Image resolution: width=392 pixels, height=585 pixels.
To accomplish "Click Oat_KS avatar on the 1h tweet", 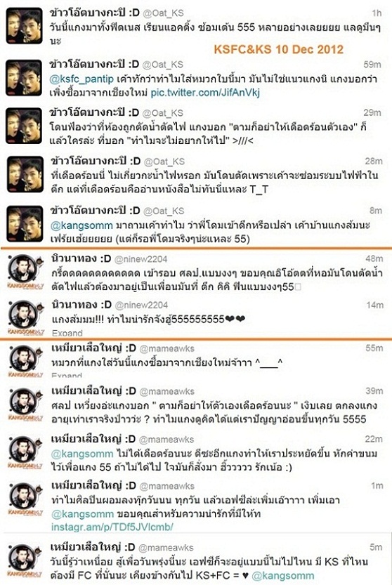I will [x=25, y=26].
